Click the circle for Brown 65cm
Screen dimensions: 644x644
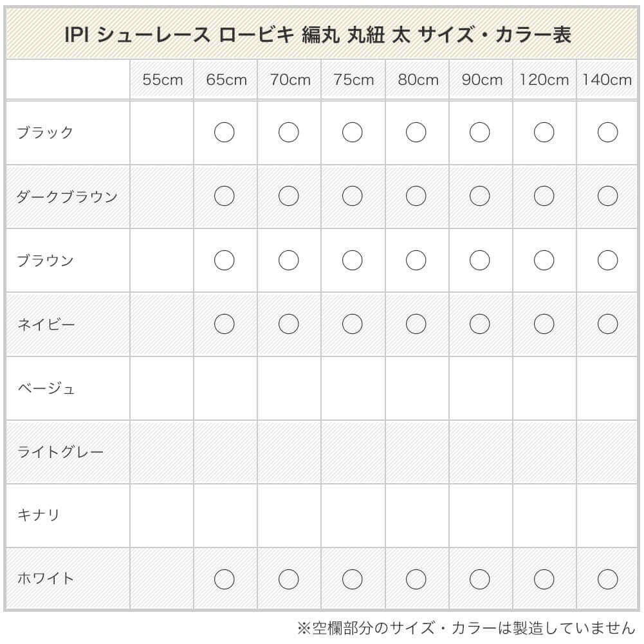(225, 260)
